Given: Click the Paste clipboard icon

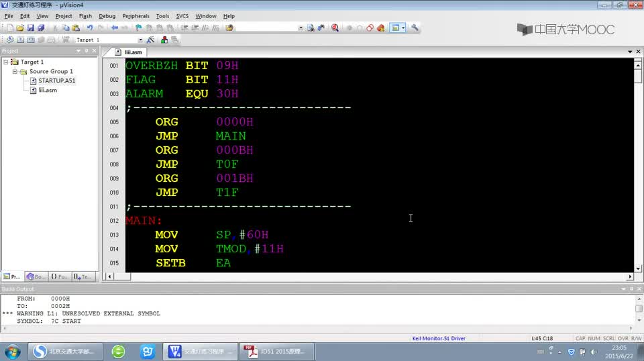Looking at the screenshot, I should 76,28.
